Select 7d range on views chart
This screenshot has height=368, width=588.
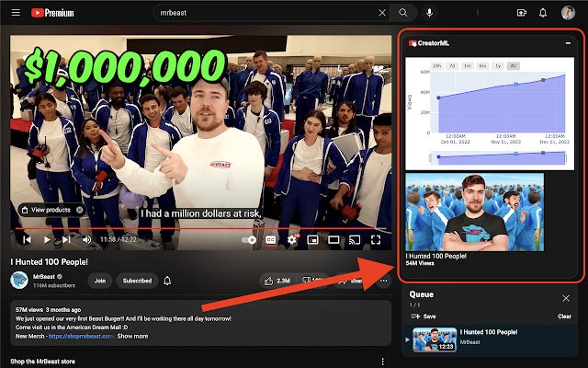click(x=452, y=66)
